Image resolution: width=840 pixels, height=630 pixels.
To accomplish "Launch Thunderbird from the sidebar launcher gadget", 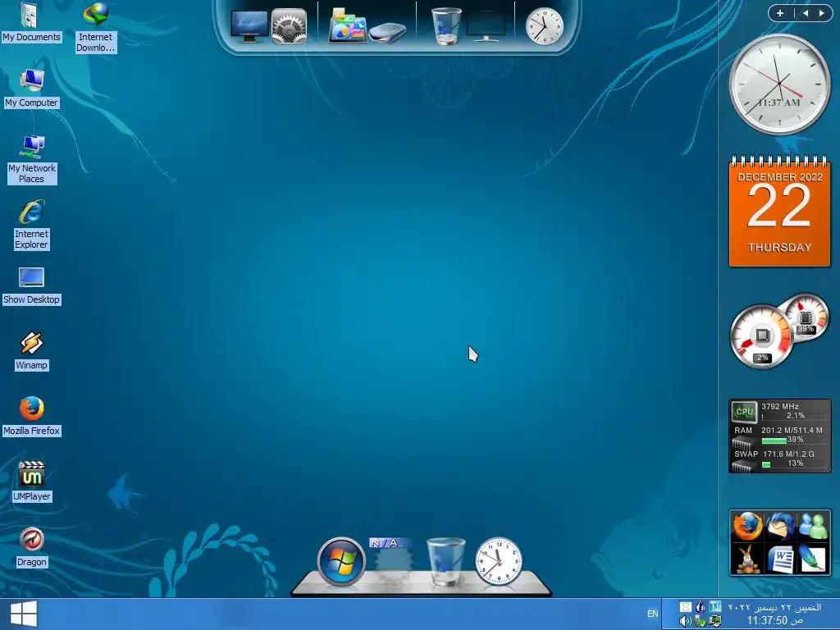I will point(780,526).
